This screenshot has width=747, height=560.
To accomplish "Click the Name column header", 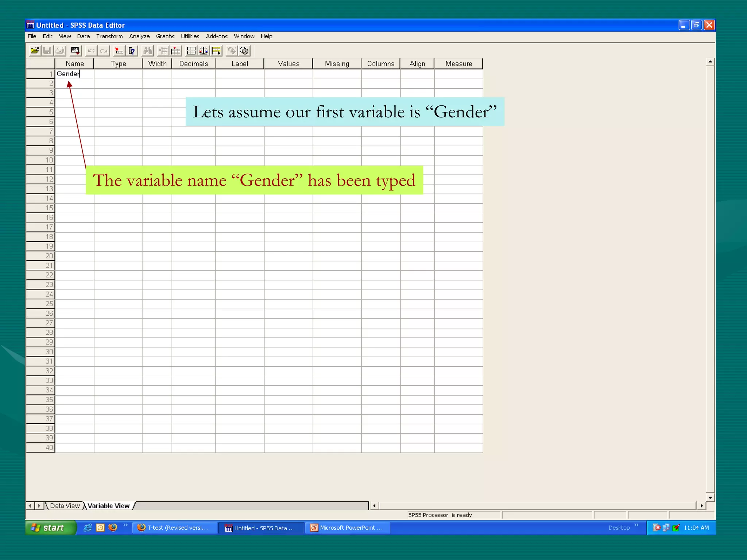I will pos(74,63).
